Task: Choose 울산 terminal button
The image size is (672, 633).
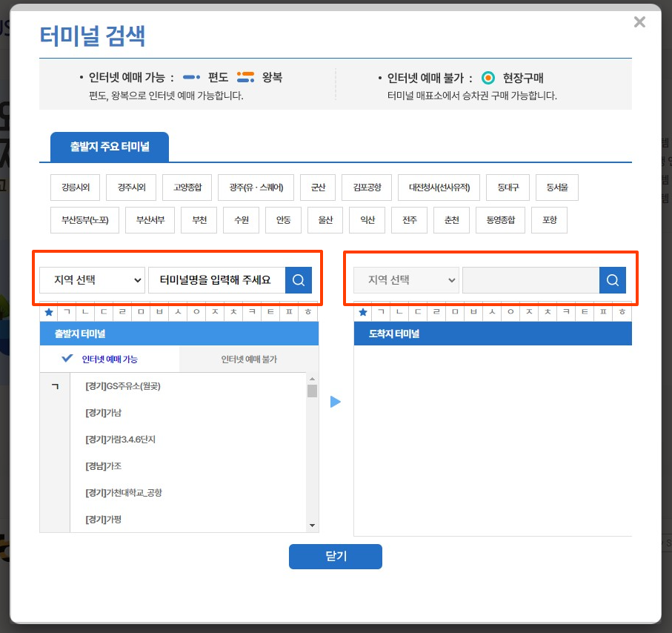Action: (325, 220)
